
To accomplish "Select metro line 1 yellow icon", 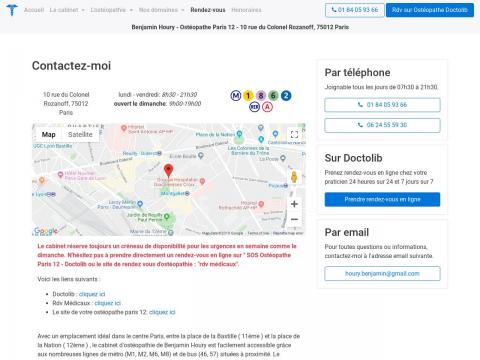I will coord(248,96).
